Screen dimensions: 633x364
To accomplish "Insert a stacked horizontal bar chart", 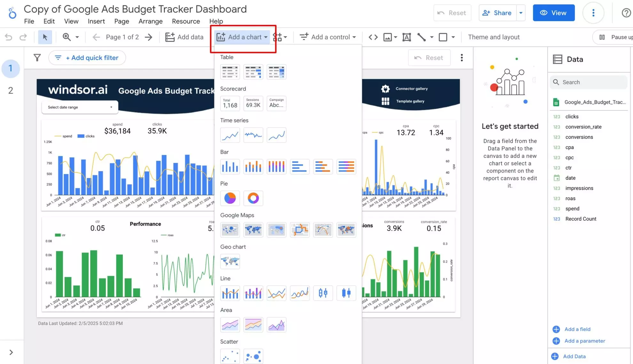I will click(x=323, y=167).
